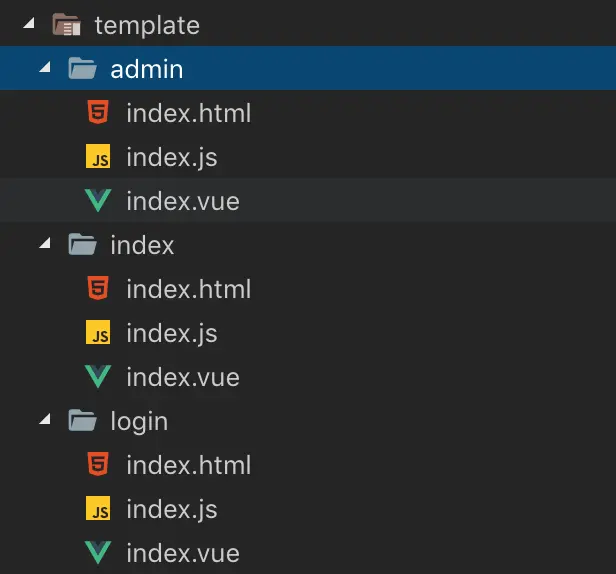Click Vue icon of index.vue under admin
The height and width of the screenshot is (574, 616).
tap(98, 201)
